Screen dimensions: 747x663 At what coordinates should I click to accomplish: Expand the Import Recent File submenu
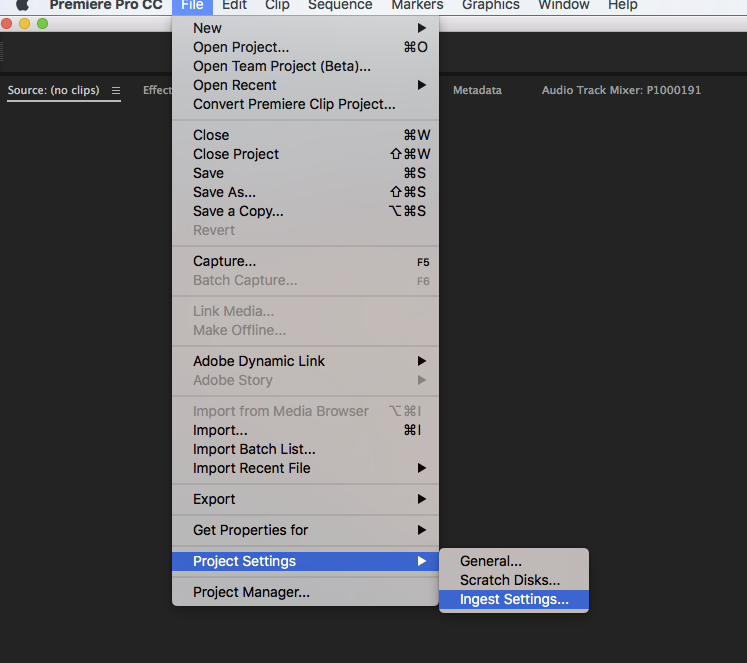(x=305, y=469)
